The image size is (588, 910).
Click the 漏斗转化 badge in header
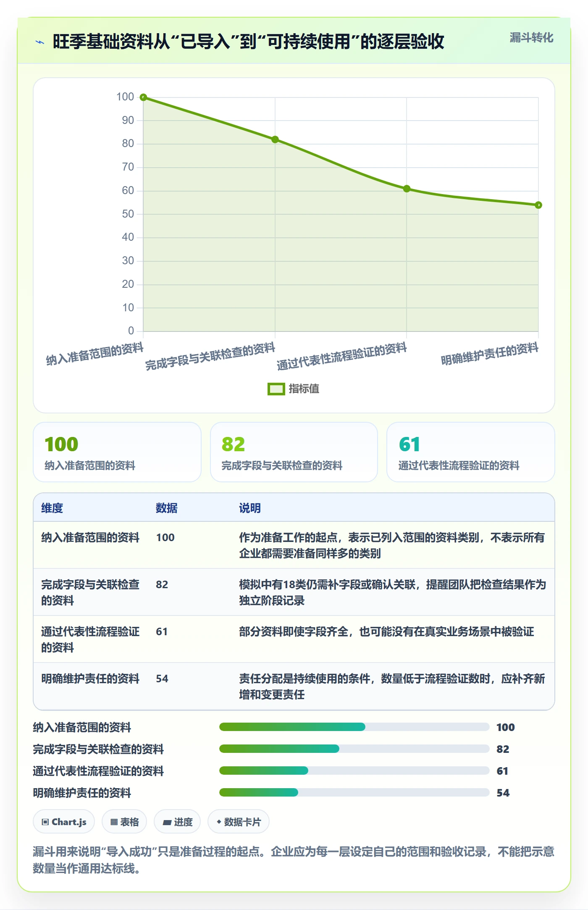click(x=531, y=38)
